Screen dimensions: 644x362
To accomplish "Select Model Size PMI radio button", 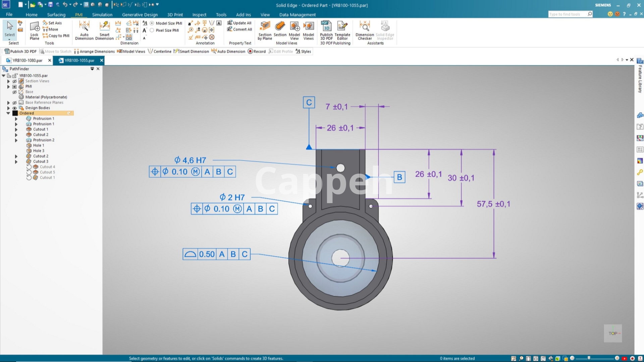I will coord(152,23).
